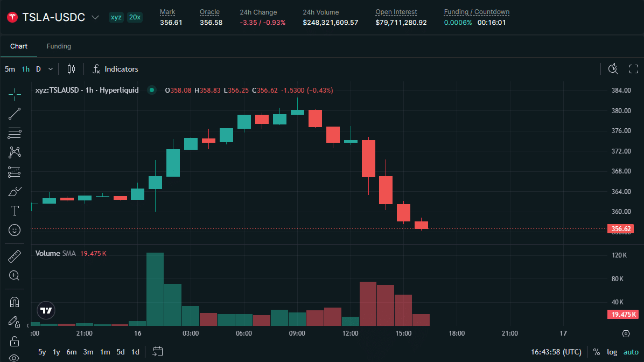Set date range to 6m

click(x=72, y=352)
